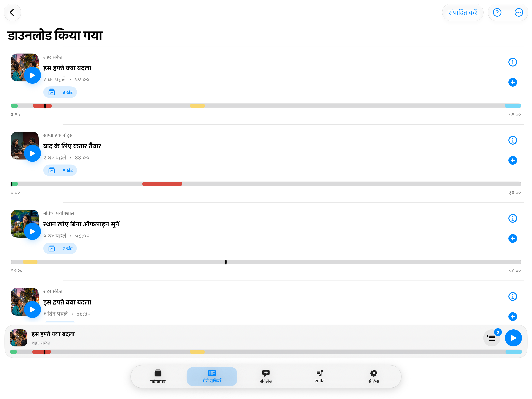The image size is (532, 399).
Task: Open the १ खंड chapters chip
Action: tap(60, 248)
